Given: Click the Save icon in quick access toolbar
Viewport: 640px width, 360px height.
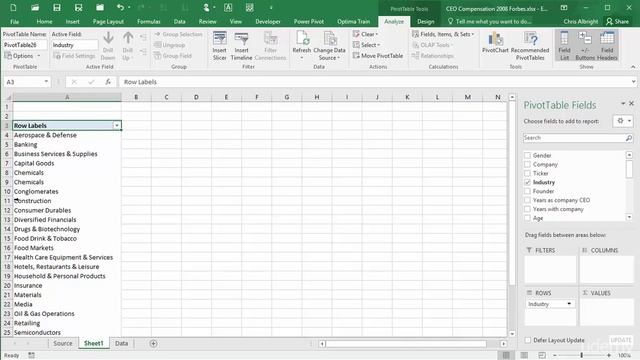Looking at the screenshot, I should (x=57, y=8).
